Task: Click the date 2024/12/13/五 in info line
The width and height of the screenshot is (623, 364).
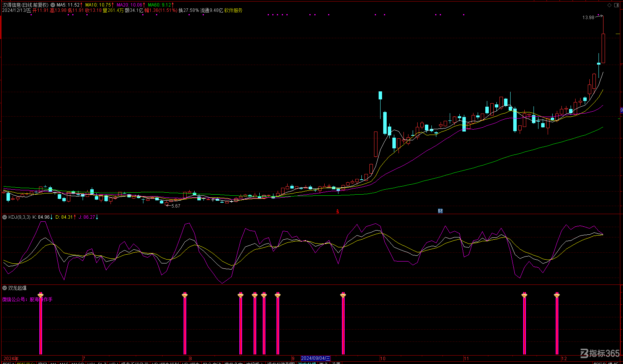Action: pyautogui.click(x=16, y=10)
